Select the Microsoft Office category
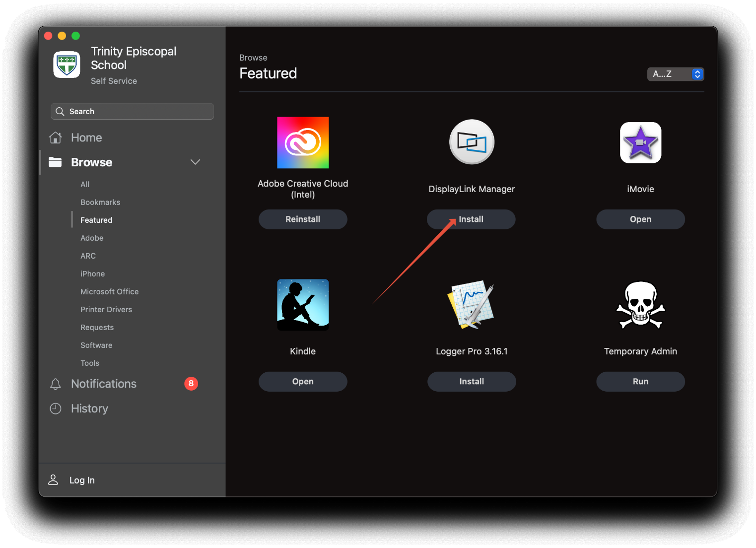The width and height of the screenshot is (756, 548). [x=110, y=291]
